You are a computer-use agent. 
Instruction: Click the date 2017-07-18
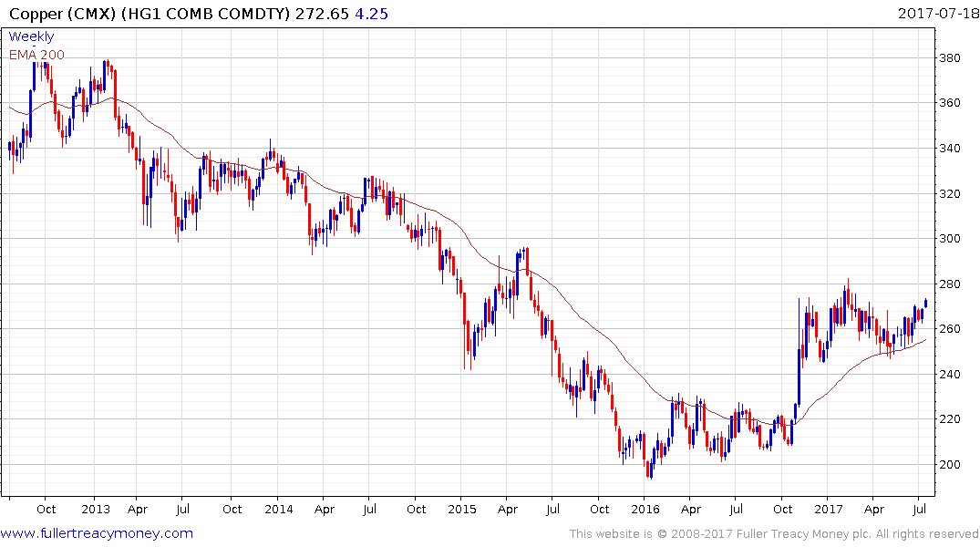937,13
